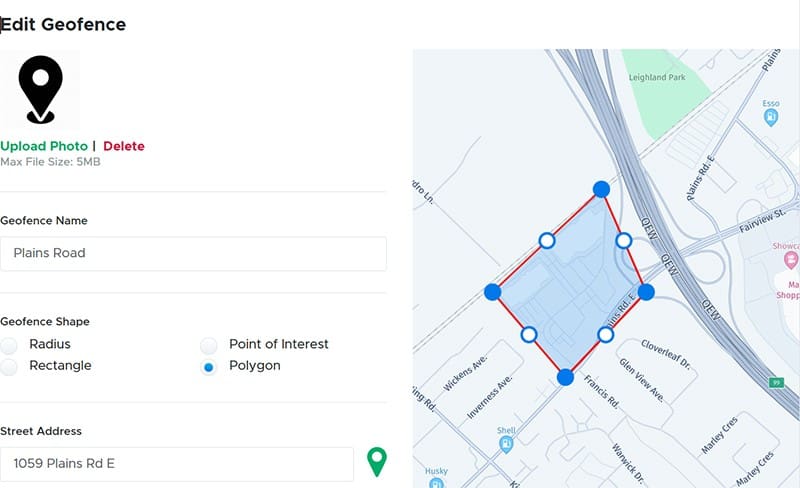Choose the Point of Interest shape
Image resolution: width=800 pixels, height=488 pixels.
click(x=209, y=345)
